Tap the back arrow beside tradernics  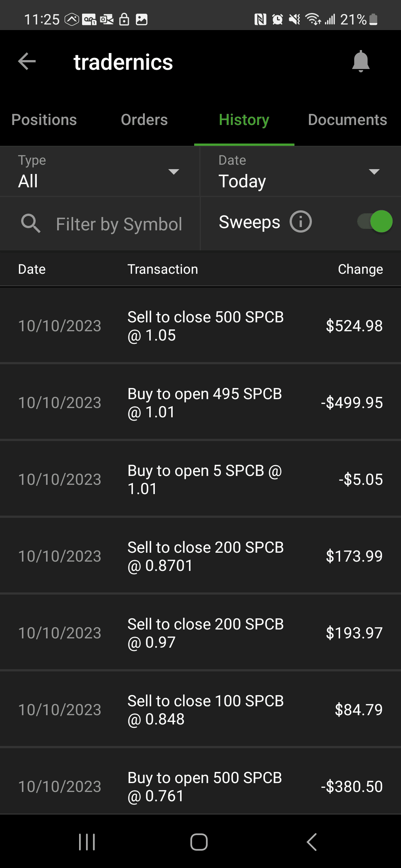click(x=27, y=61)
